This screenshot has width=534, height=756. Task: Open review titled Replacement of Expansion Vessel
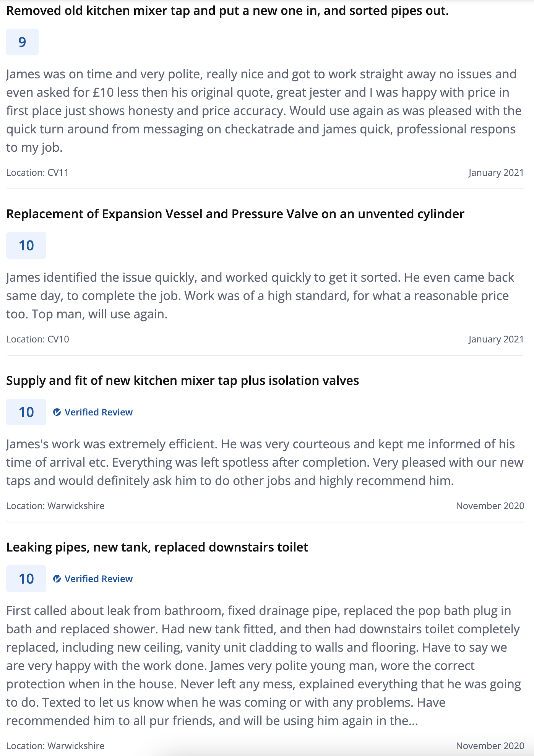click(x=235, y=214)
